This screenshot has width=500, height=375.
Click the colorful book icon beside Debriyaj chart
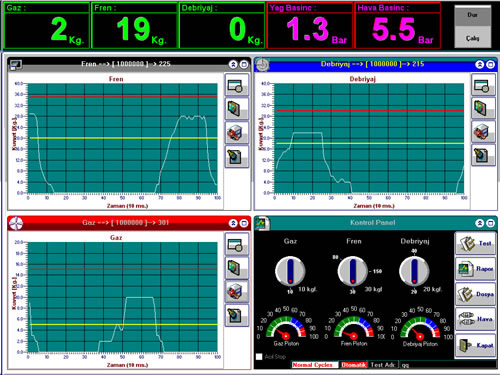(x=483, y=109)
